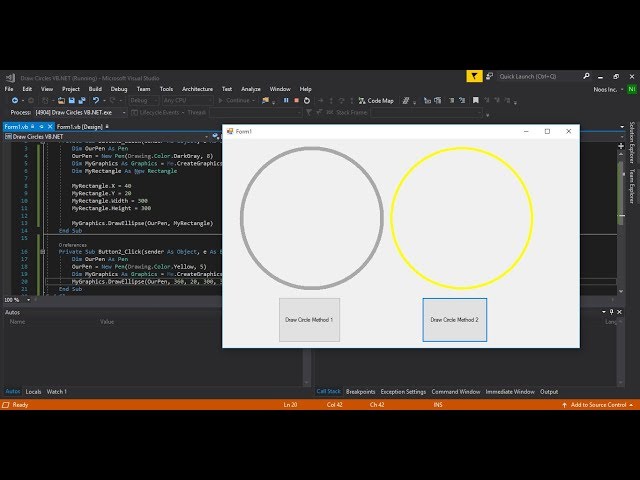
Task: Click the Form1 window title icon
Action: point(230,131)
